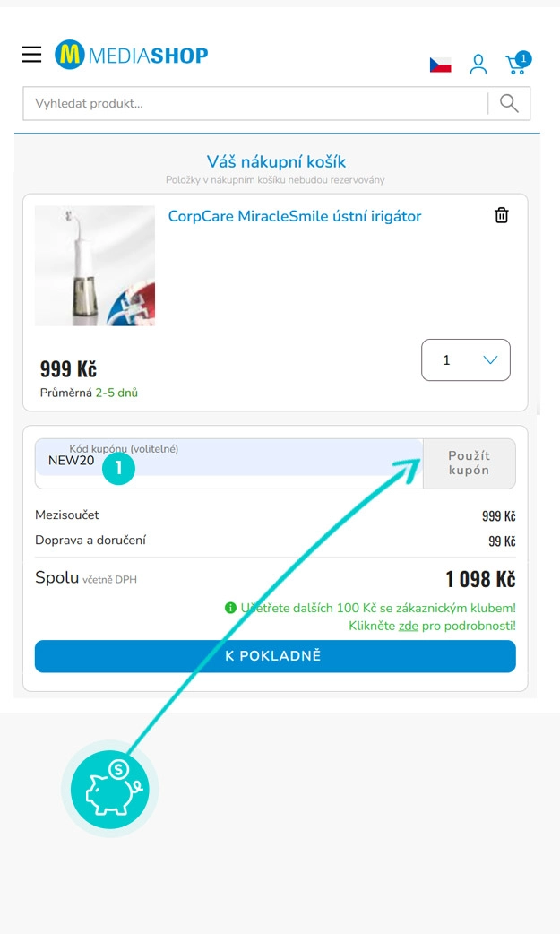Select the Czech flag language icon
The width and height of the screenshot is (560, 934).
coord(440,65)
